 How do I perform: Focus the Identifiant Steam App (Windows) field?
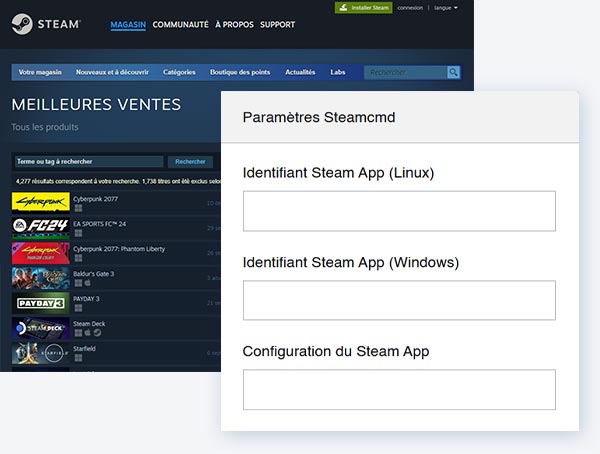[x=399, y=300]
